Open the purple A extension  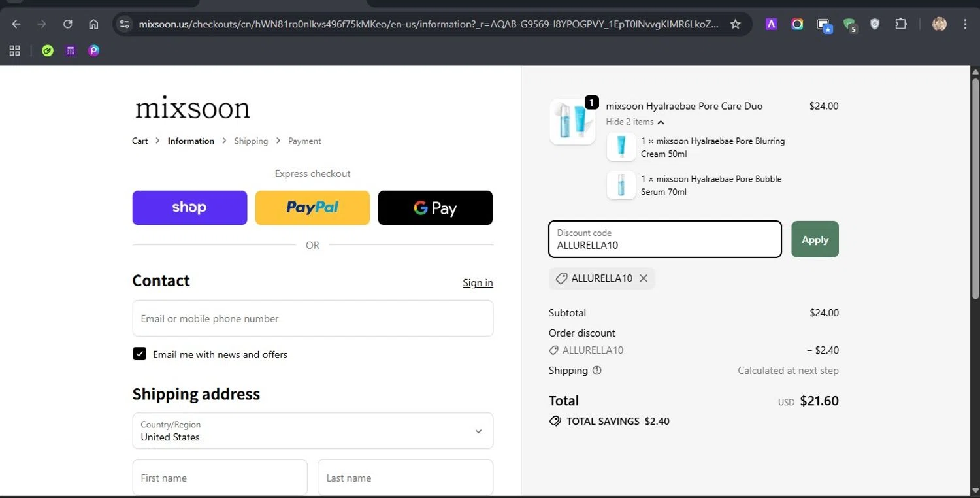(x=771, y=24)
